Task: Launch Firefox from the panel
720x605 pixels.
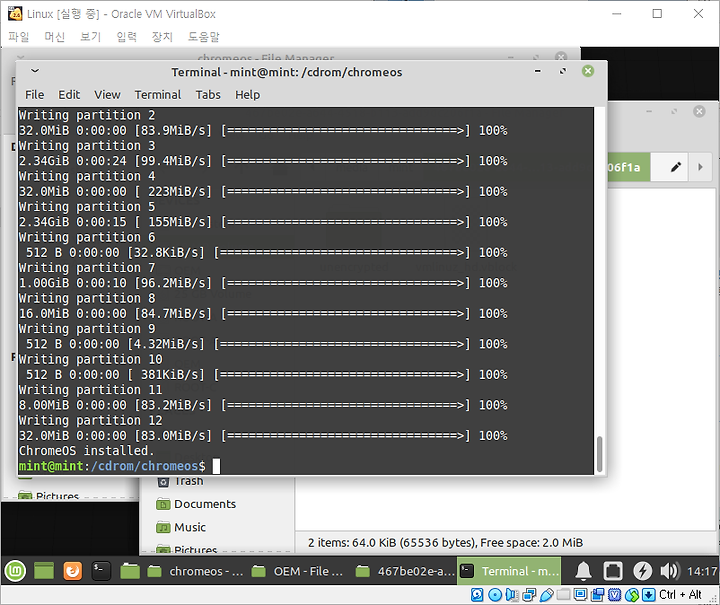Action: (x=72, y=571)
